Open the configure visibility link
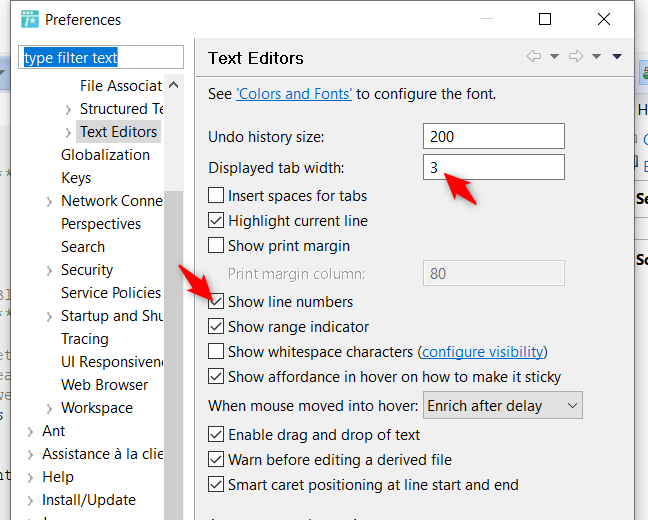The width and height of the screenshot is (648, 520). (482, 352)
